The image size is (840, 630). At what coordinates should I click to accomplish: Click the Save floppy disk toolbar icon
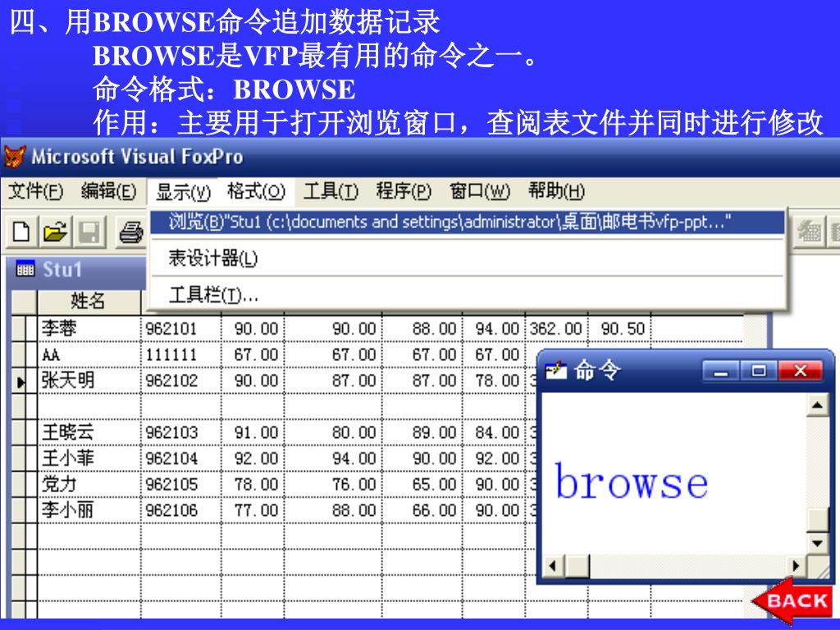[89, 232]
